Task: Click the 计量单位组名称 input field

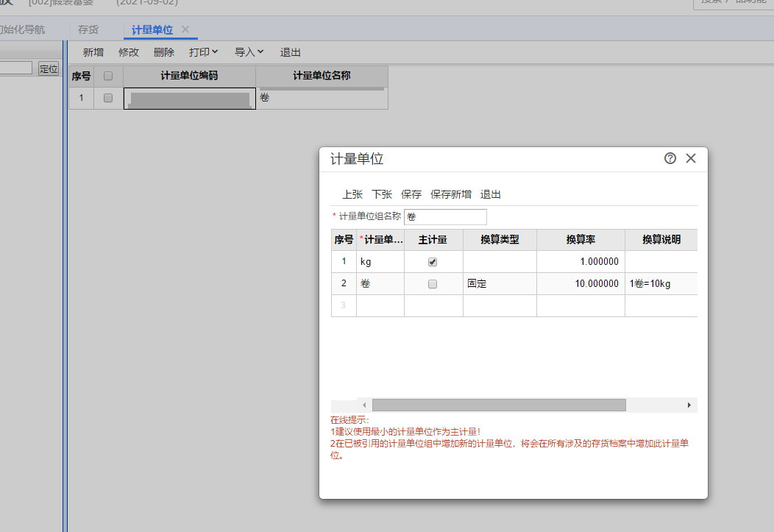Action: (445, 216)
